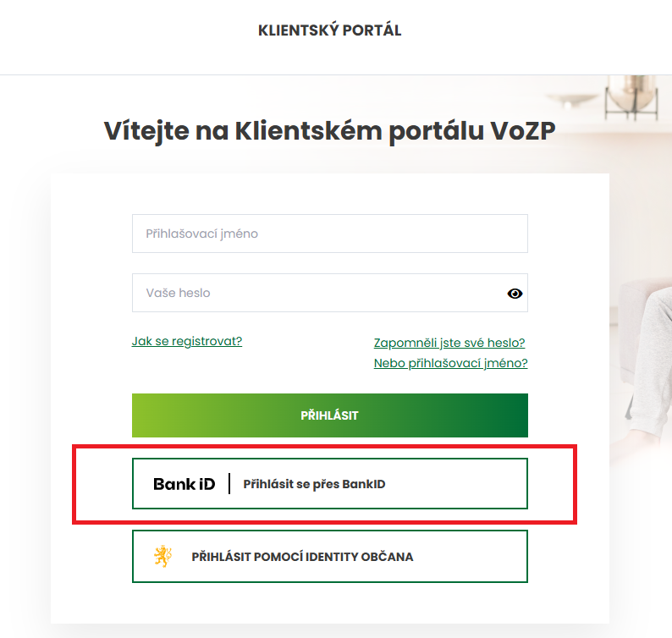Focus the Přihlašovací jméno input field

pos(329,234)
